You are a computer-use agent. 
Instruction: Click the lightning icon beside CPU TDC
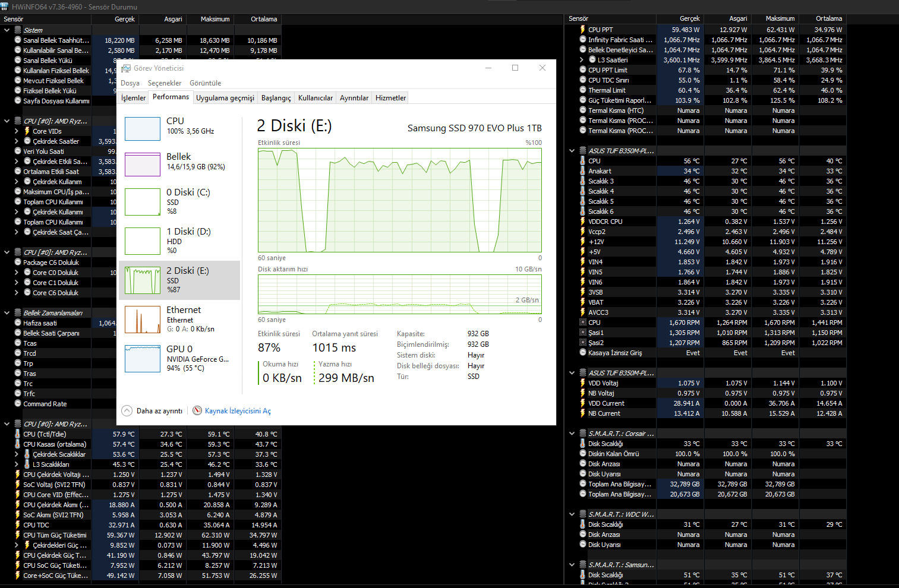[18, 524]
